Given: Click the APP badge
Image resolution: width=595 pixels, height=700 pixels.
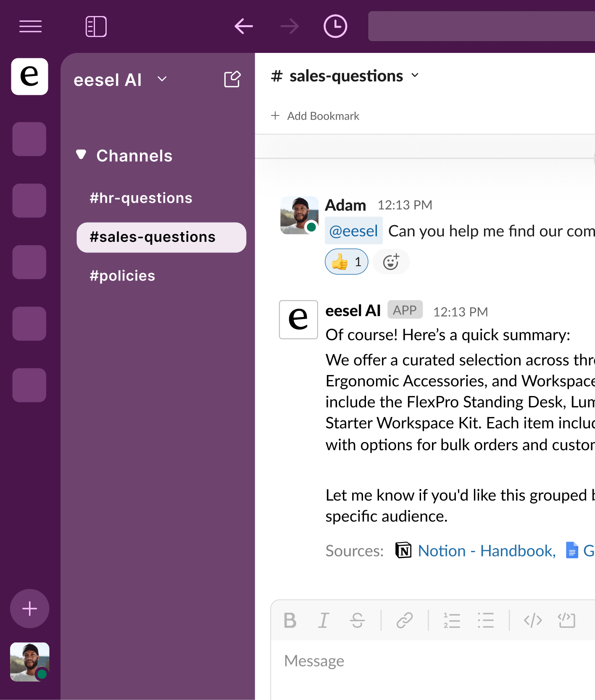Looking at the screenshot, I should pos(405,310).
